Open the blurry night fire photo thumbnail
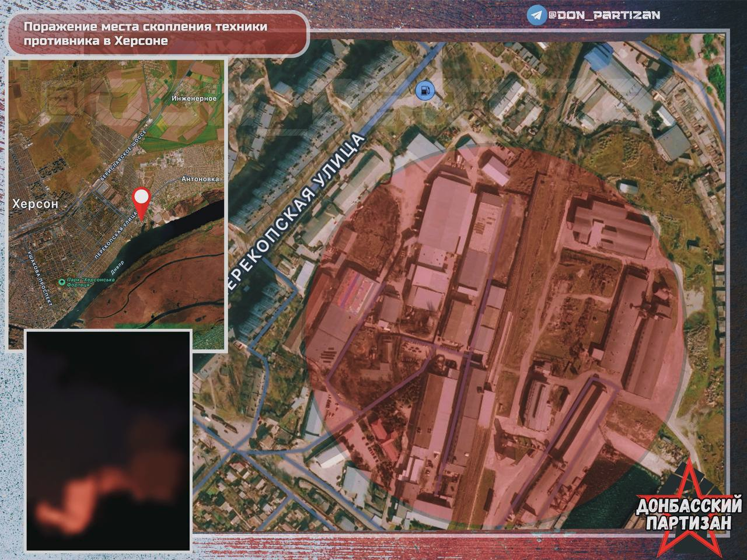Screen dimensions: 747x560 tap(108, 440)
